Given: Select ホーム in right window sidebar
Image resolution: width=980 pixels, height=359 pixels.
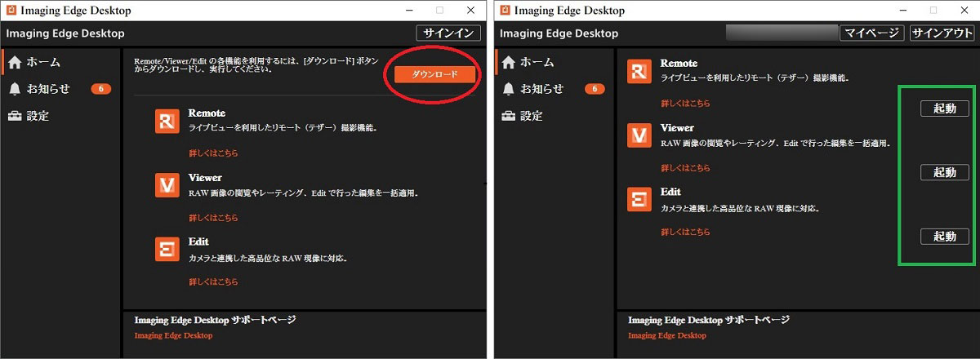Looking at the screenshot, I should (x=537, y=62).
